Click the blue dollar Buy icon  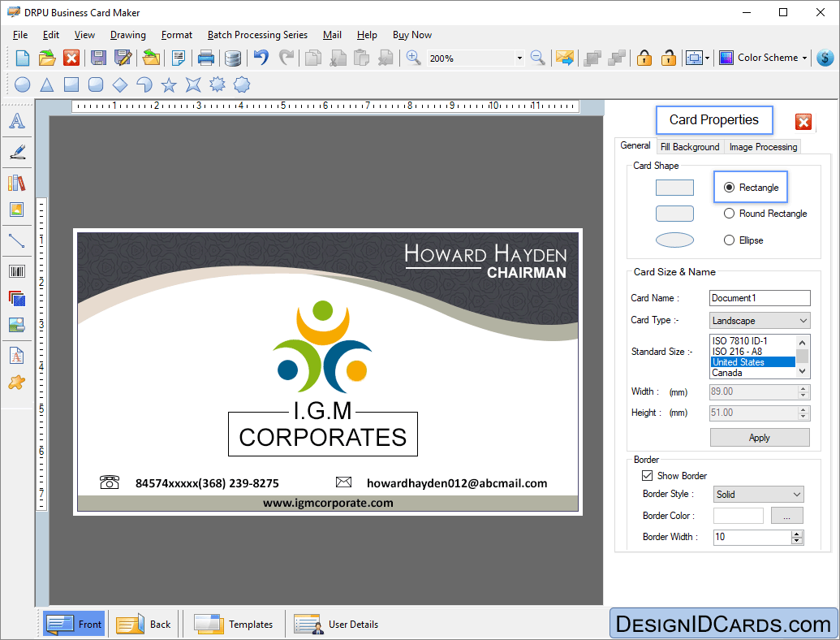[x=825, y=58]
